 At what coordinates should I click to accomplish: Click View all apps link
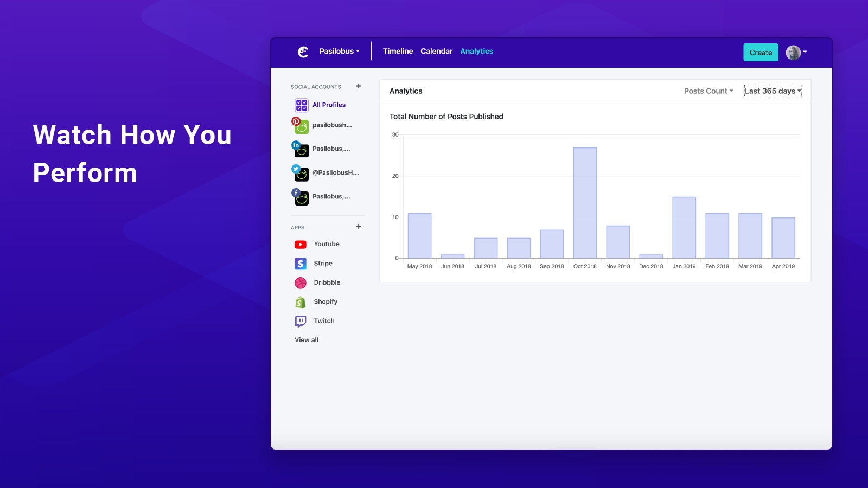coord(307,340)
